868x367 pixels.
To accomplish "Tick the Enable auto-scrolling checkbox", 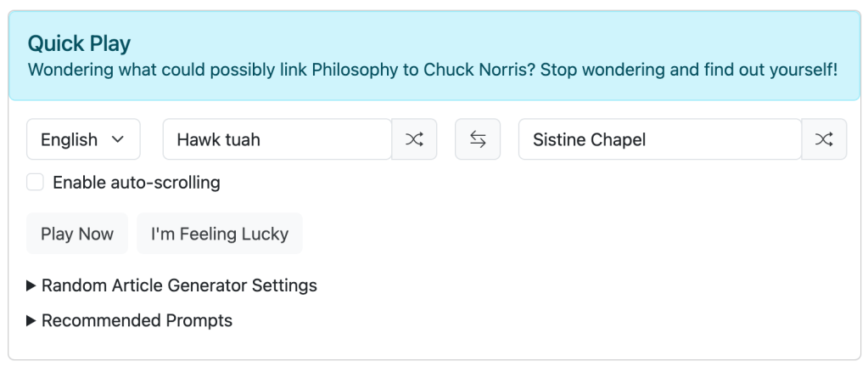I will [x=35, y=182].
